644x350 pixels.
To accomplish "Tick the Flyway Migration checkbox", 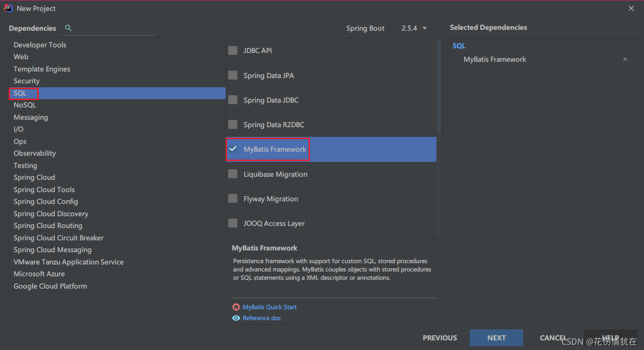I will click(233, 199).
